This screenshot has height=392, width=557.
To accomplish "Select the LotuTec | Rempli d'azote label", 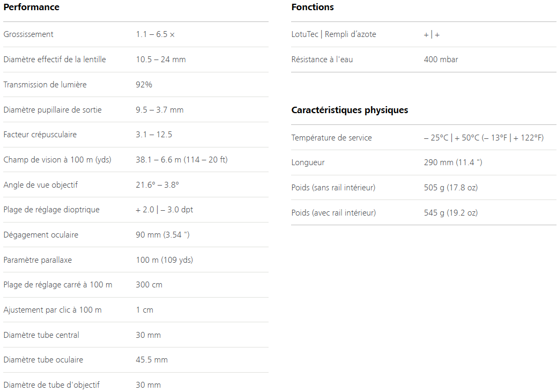I will click(x=333, y=34).
